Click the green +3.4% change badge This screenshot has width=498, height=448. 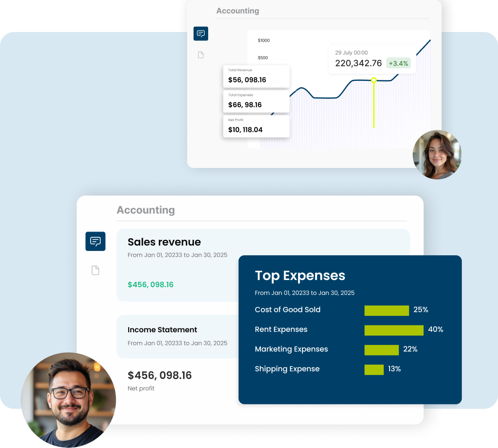[x=398, y=63]
